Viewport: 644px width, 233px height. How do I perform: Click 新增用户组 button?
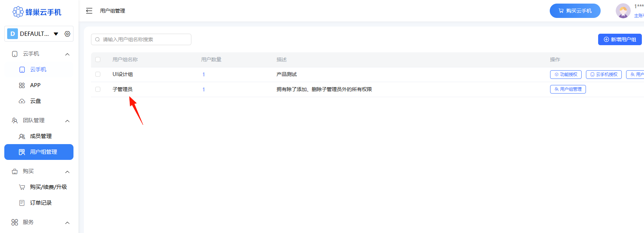tap(620, 39)
